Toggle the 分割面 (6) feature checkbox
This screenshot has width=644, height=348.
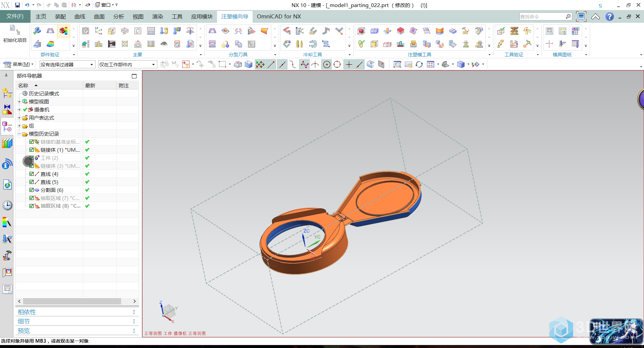[32, 190]
